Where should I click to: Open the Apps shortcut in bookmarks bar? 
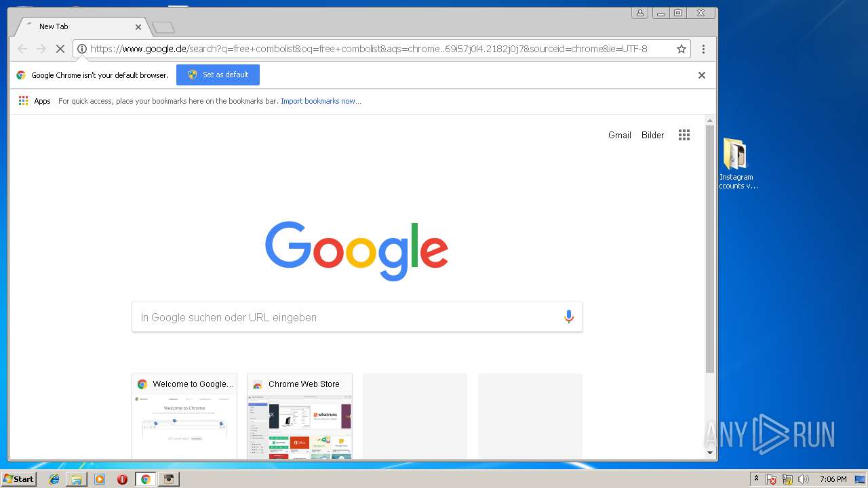pos(35,101)
